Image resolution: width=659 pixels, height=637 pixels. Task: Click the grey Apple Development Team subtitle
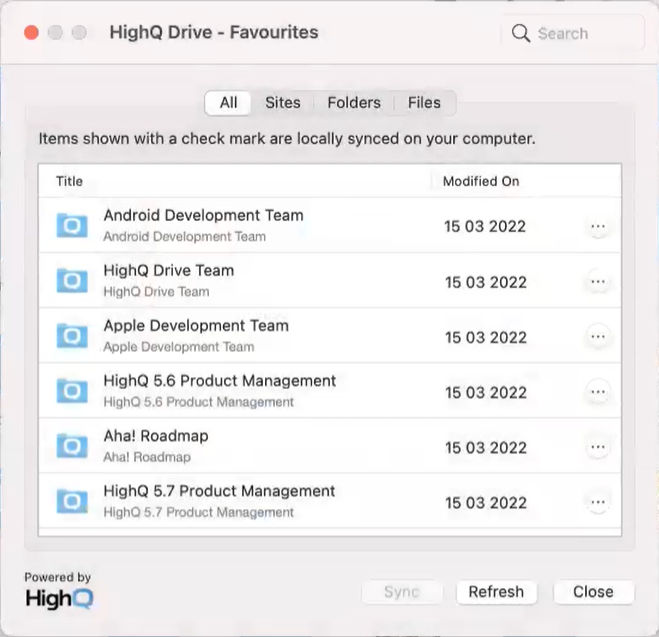tap(179, 347)
